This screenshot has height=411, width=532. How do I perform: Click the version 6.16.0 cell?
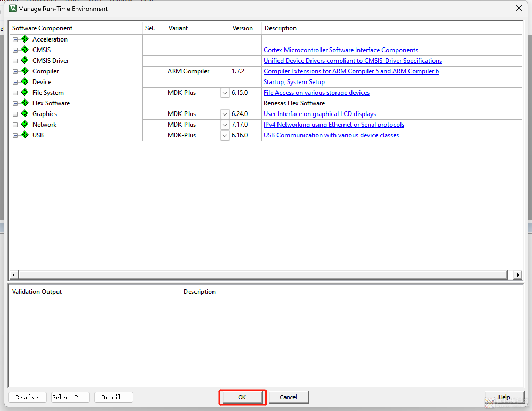(x=246, y=135)
